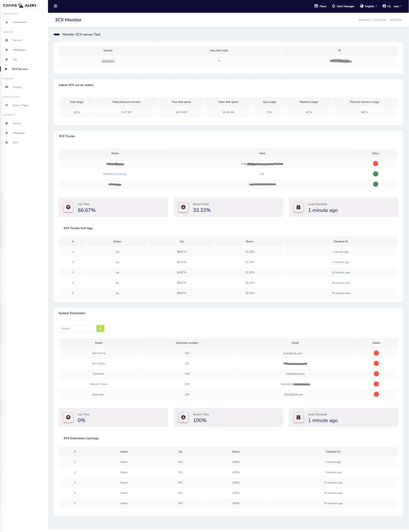Click the extensions Down Time arrow icon
Image resolution: width=409 pixels, height=532 pixels.
(183, 417)
